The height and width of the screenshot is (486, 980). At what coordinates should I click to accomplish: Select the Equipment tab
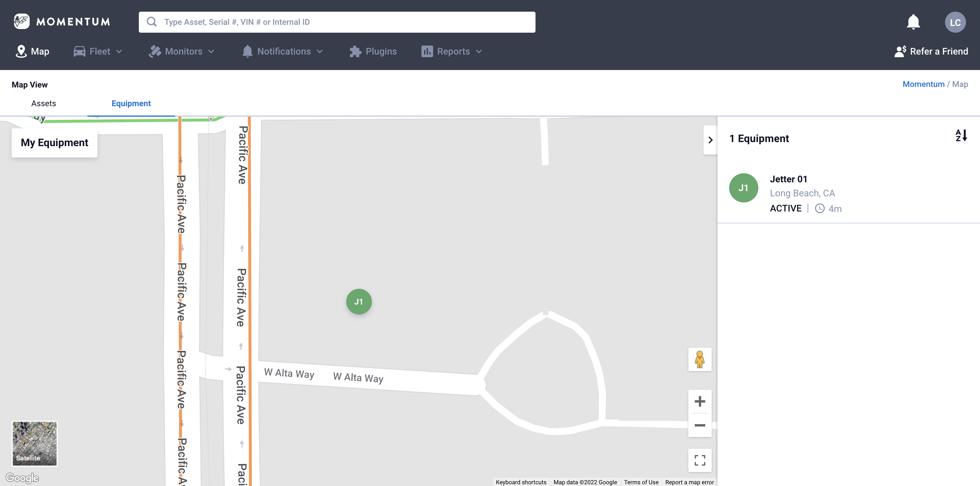(x=131, y=103)
